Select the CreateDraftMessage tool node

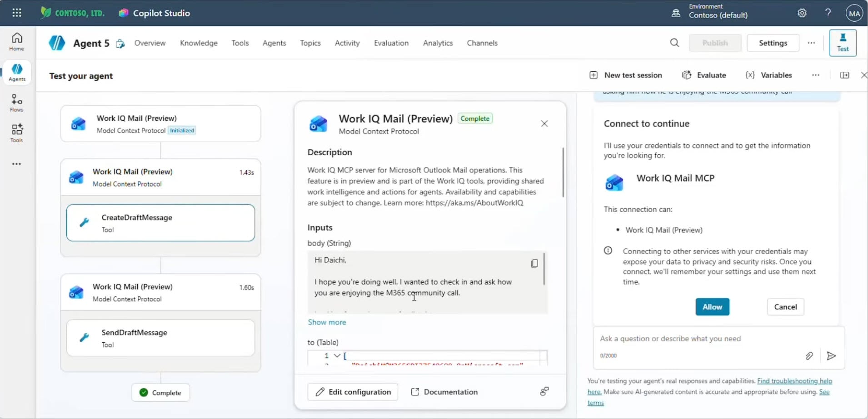point(160,223)
